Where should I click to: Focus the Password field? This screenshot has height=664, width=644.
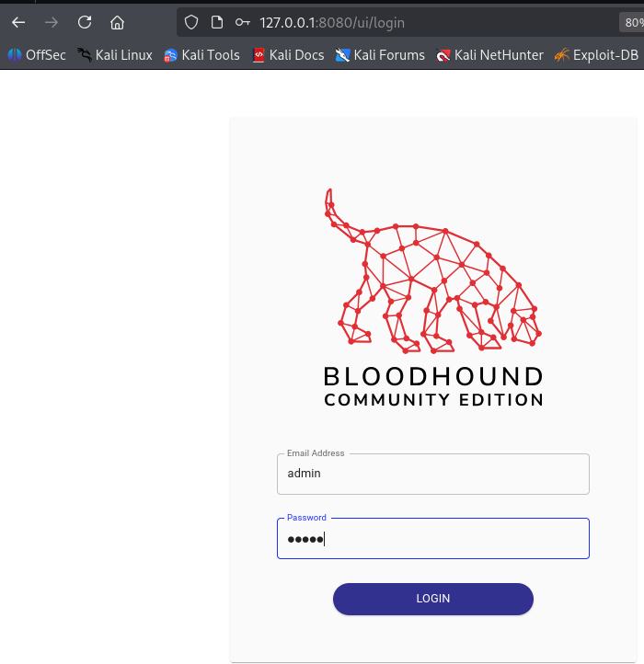[x=433, y=539]
